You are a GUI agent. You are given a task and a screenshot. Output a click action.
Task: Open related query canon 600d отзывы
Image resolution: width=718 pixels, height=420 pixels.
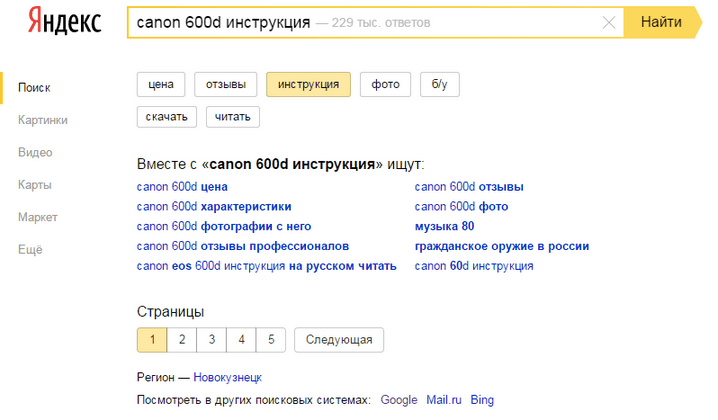pyautogui.click(x=469, y=187)
